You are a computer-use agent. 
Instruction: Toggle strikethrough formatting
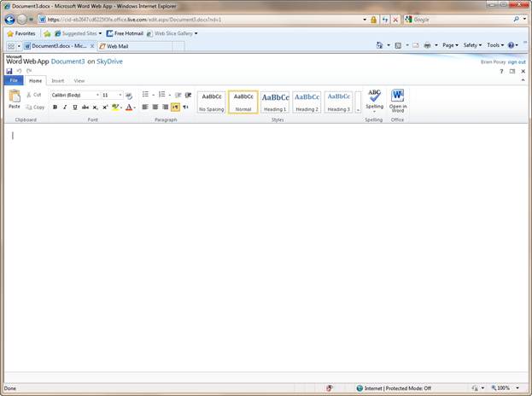(x=85, y=108)
